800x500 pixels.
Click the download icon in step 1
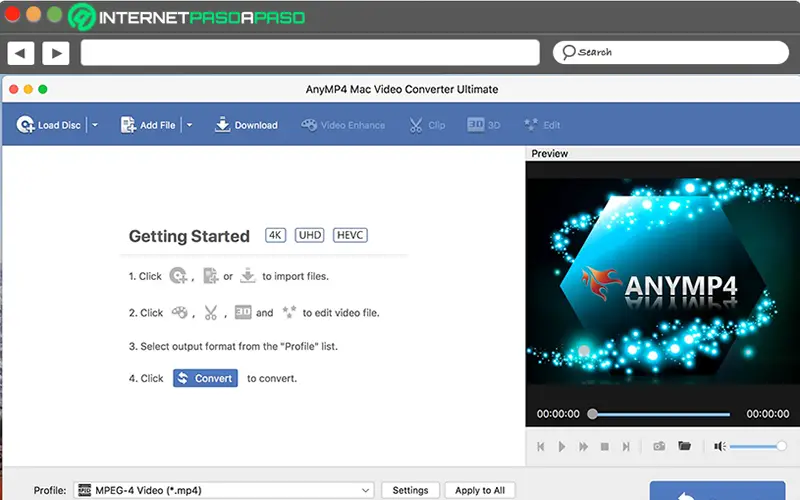[247, 276]
